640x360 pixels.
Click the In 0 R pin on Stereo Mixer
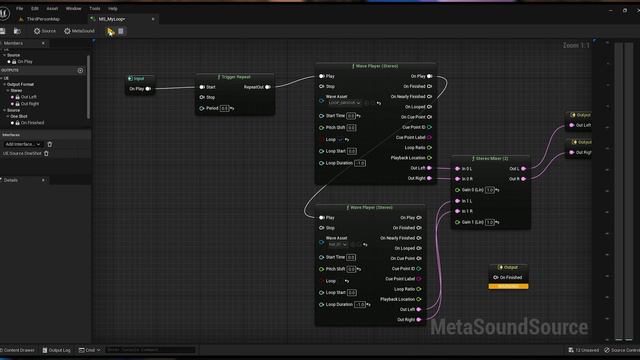457,179
